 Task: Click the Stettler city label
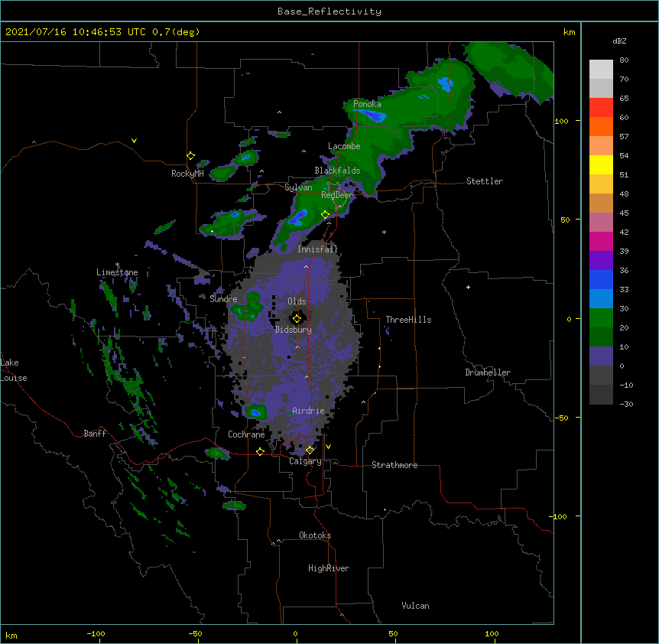coord(485,181)
